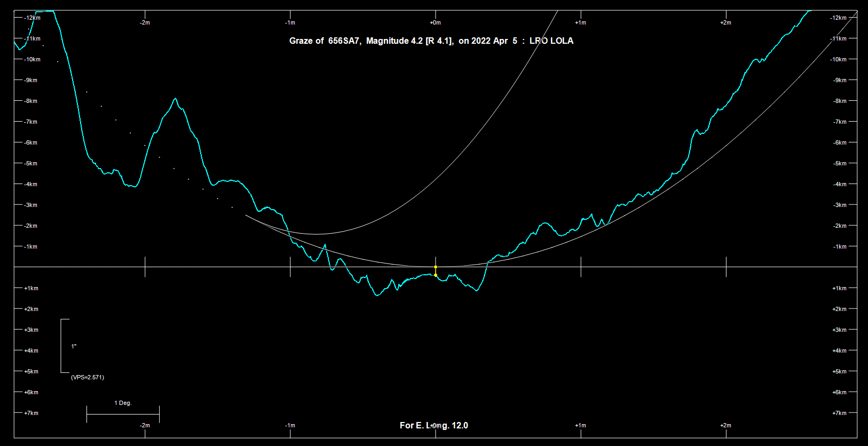The height and width of the screenshot is (446, 868).
Task: Click the top axis "+0m" label
Action: click(435, 22)
